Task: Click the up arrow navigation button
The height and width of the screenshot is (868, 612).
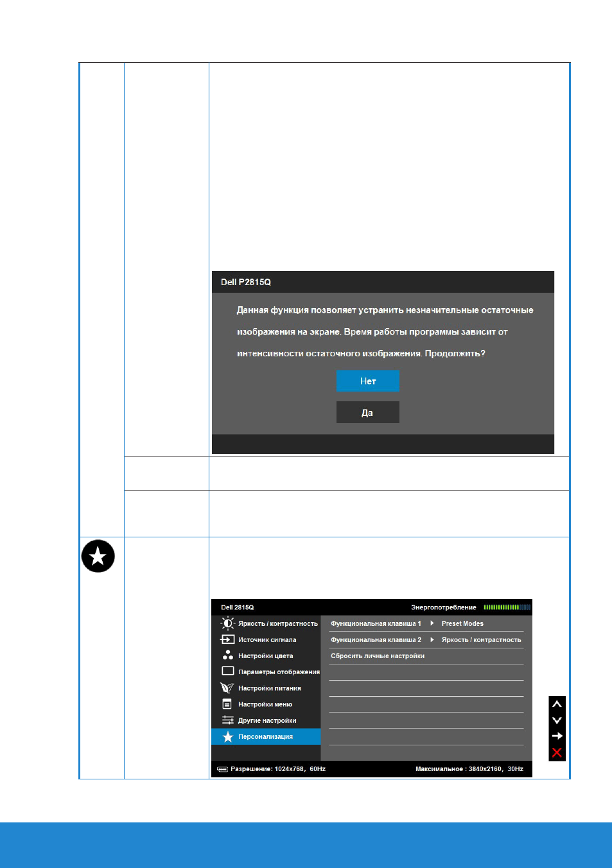Action: click(557, 704)
